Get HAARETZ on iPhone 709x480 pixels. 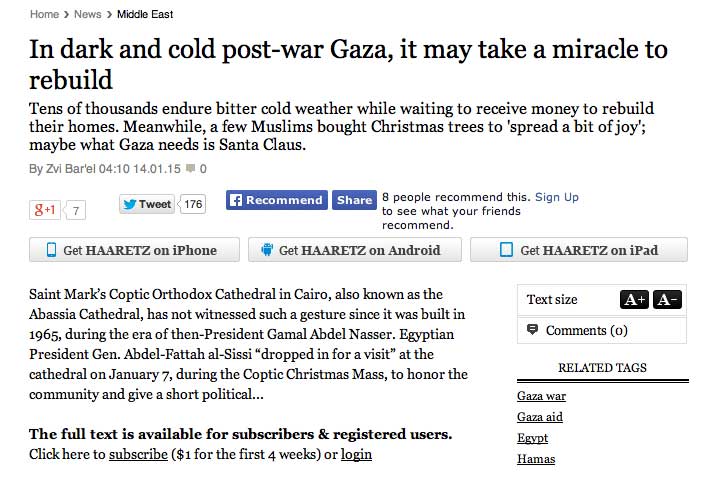[x=135, y=250]
